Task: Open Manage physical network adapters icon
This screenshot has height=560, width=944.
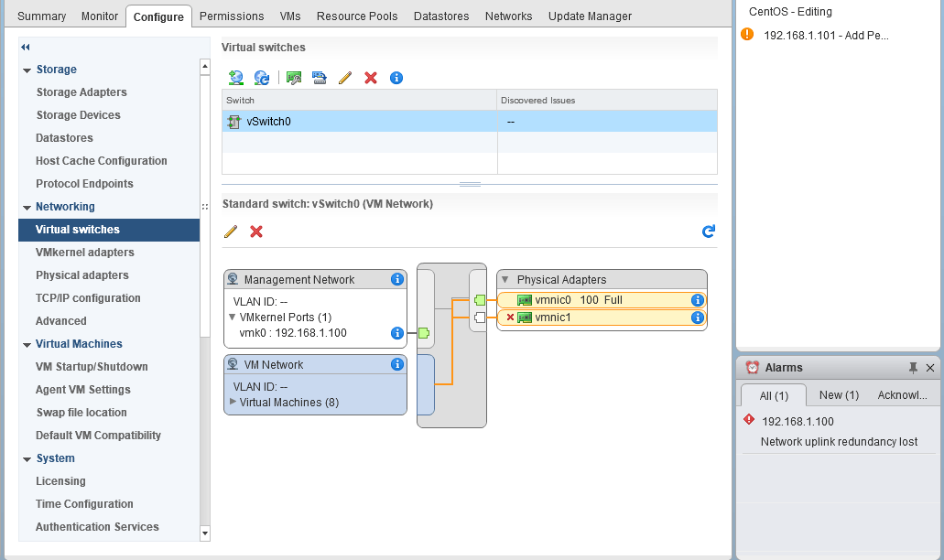Action: 293,77
